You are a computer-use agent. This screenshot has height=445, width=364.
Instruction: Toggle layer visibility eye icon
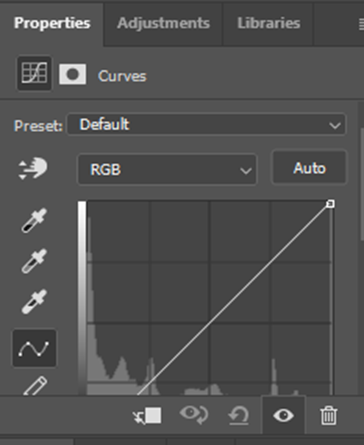[x=283, y=415]
